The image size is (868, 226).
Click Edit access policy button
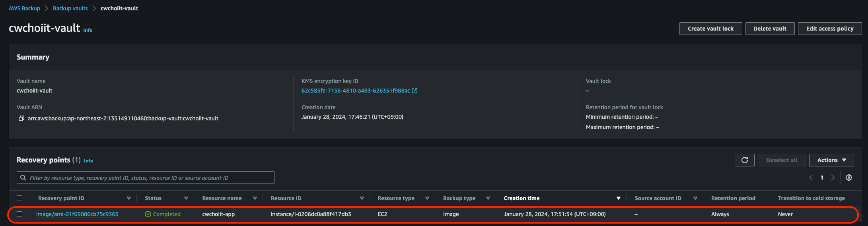click(830, 29)
